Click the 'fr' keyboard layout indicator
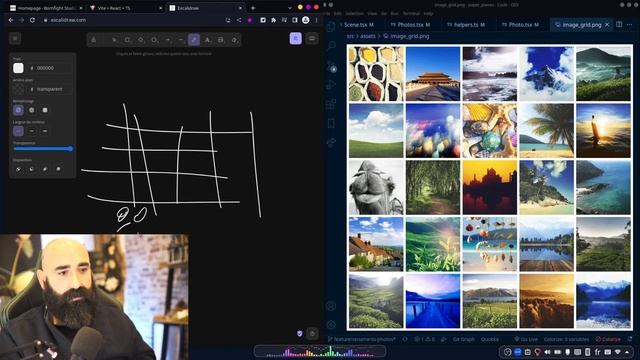Viewport: 640px width, 360px height. click(598, 352)
